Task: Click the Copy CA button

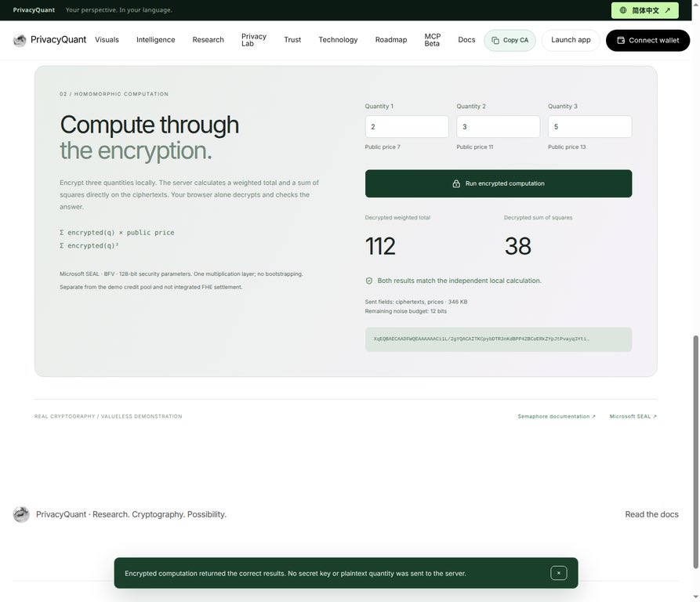Action: pos(510,40)
